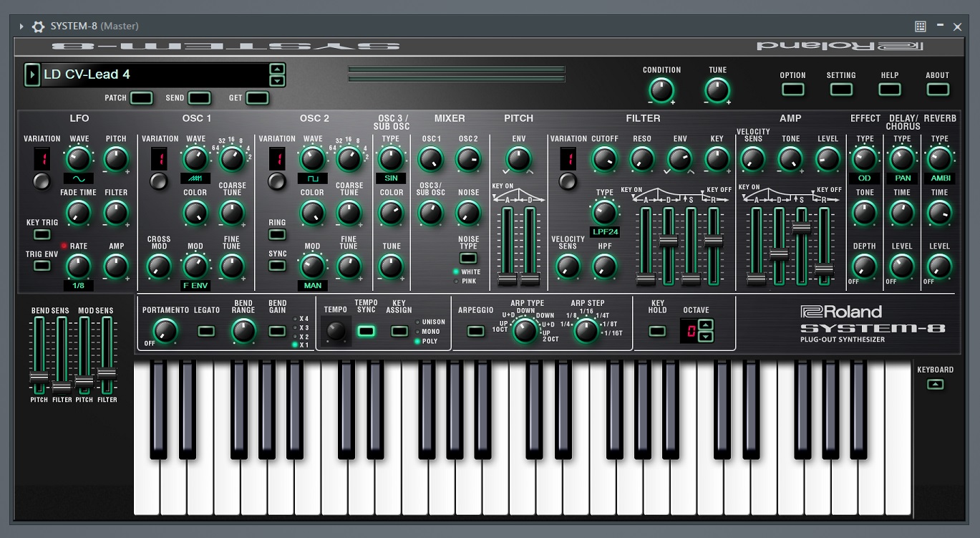Click the pitch envelope attack slider
Image resolution: width=980 pixels, height=538 pixels.
click(508, 279)
